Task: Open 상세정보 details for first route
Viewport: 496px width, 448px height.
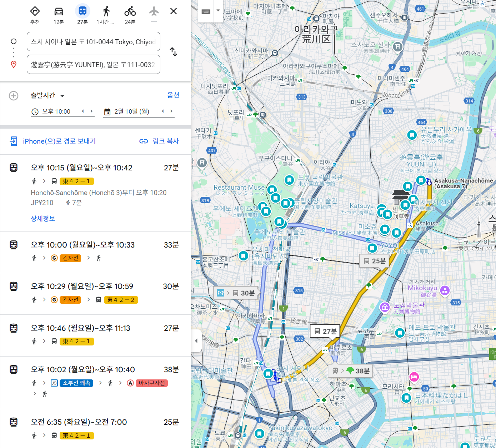Action: point(43,218)
